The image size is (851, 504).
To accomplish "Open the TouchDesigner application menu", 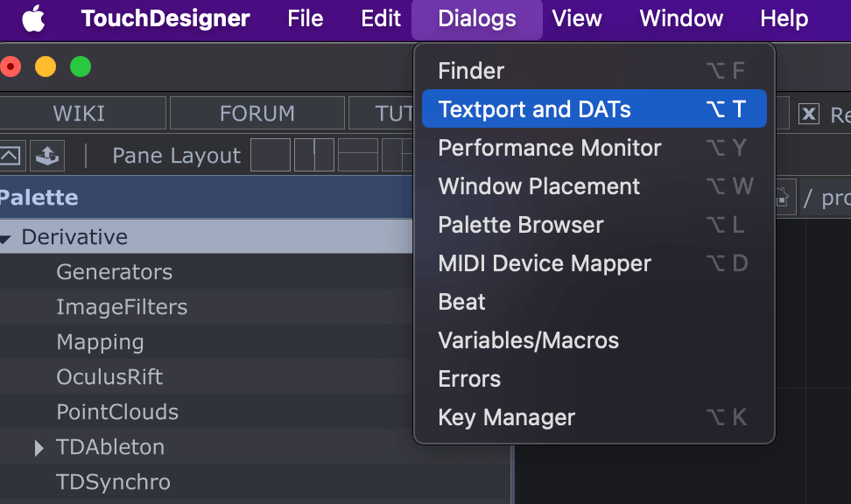I will point(165,18).
